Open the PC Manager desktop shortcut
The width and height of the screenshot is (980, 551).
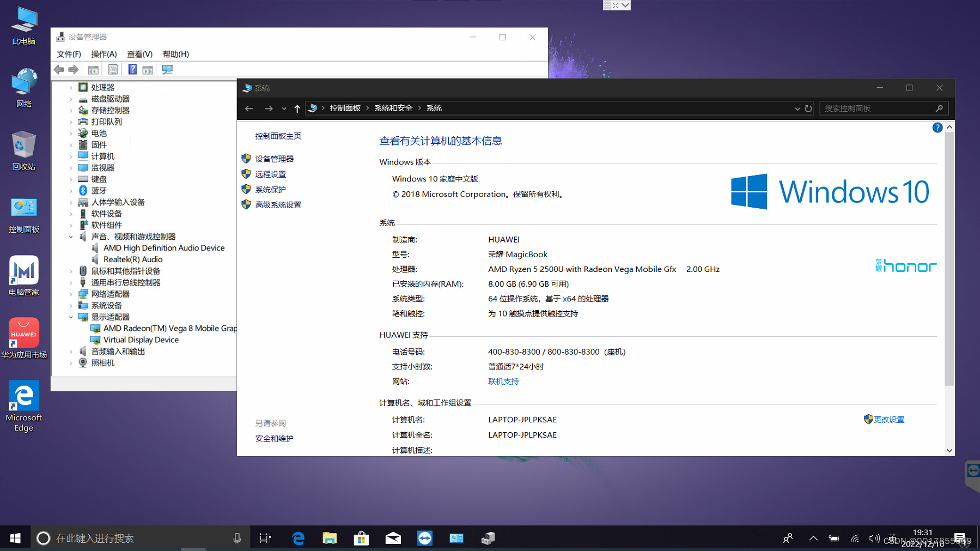24,276
